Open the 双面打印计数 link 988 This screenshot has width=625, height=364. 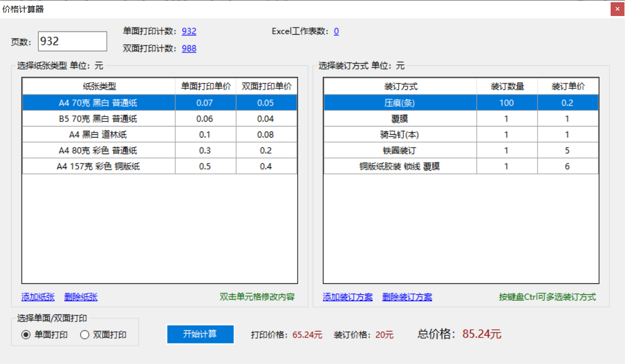coord(189,48)
